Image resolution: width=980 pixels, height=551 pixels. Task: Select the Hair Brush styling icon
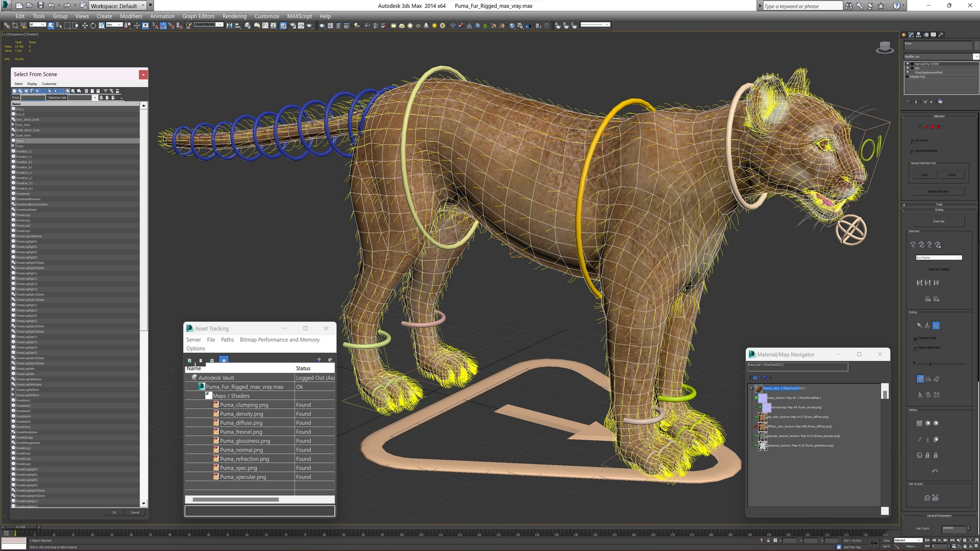click(919, 325)
